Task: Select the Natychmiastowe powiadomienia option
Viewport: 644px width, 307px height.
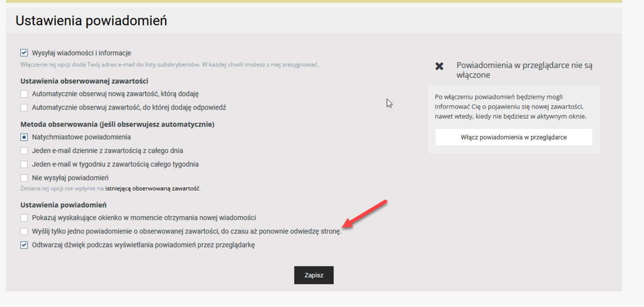Action: point(24,137)
